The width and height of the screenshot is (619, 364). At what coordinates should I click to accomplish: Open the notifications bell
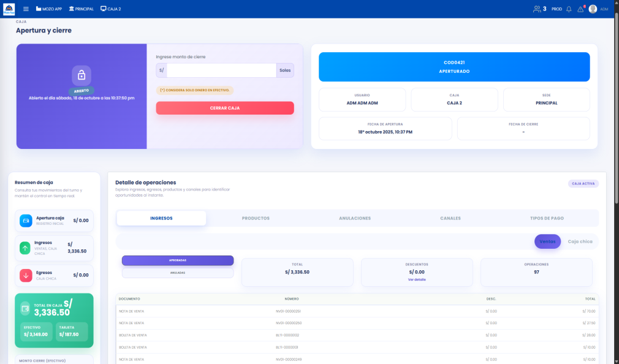point(569,9)
